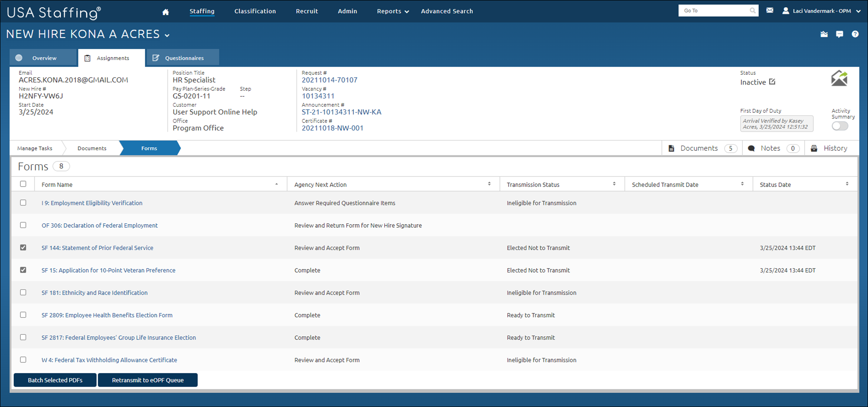Viewport: 868px width, 407px height.
Task: Open the Classification menu
Action: 255,11
